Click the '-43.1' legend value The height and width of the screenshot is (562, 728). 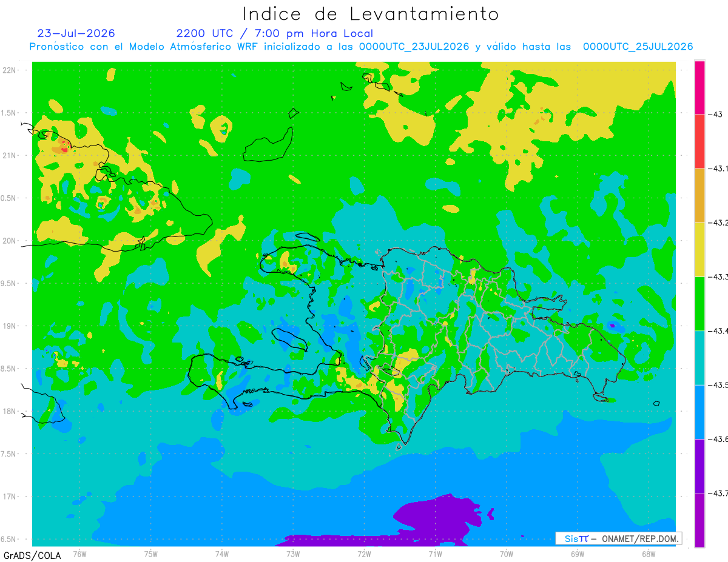click(x=718, y=169)
